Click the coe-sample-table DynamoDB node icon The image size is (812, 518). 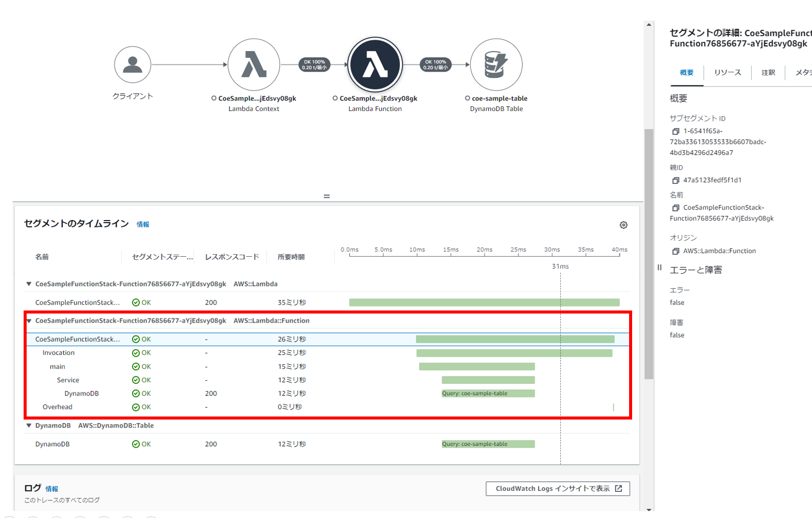(496, 65)
